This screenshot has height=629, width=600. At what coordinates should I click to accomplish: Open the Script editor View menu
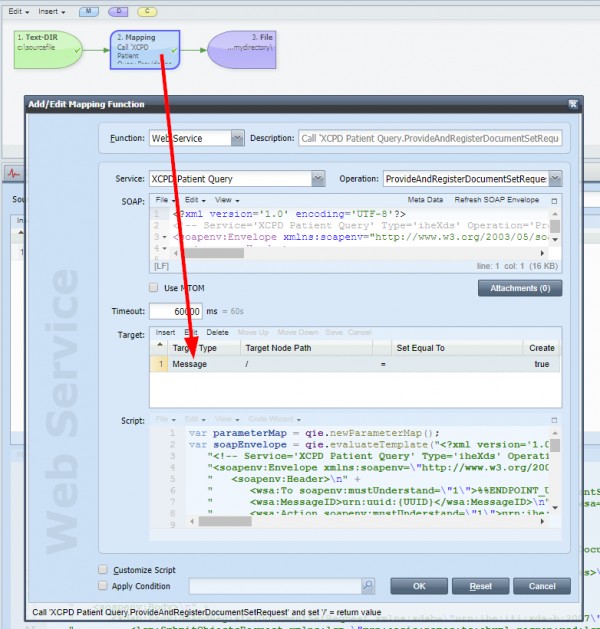click(227, 419)
